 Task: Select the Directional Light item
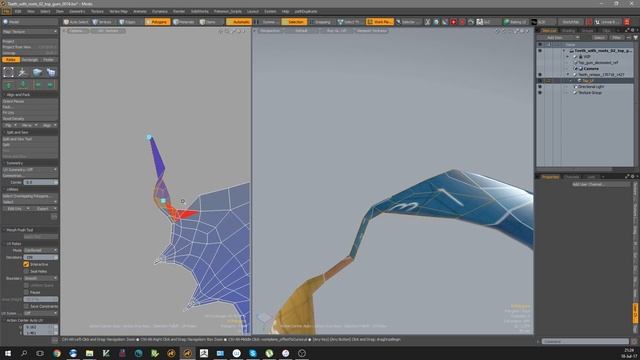pos(591,87)
